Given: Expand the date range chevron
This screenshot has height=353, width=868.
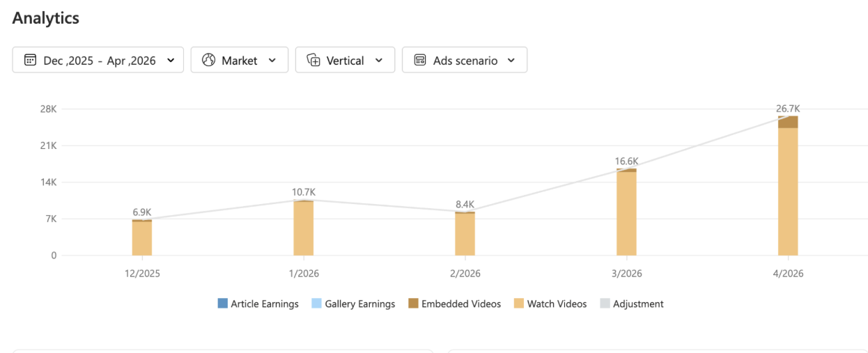Looking at the screenshot, I should (171, 61).
